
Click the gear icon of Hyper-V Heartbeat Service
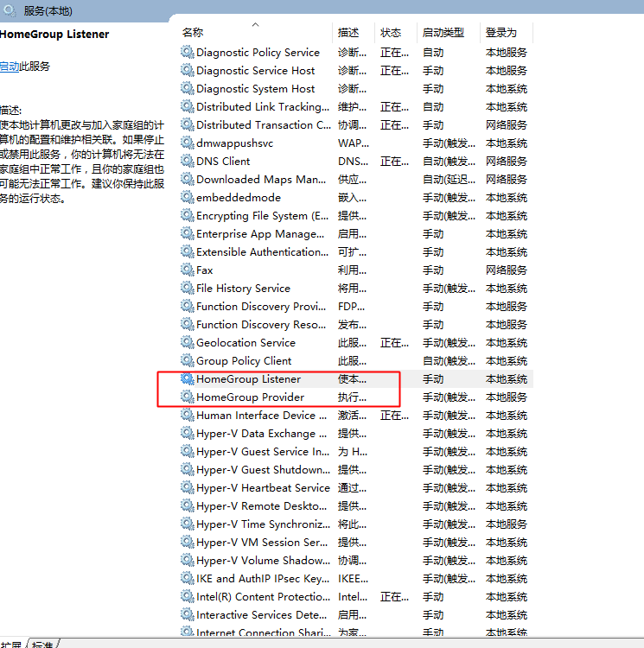(x=188, y=487)
